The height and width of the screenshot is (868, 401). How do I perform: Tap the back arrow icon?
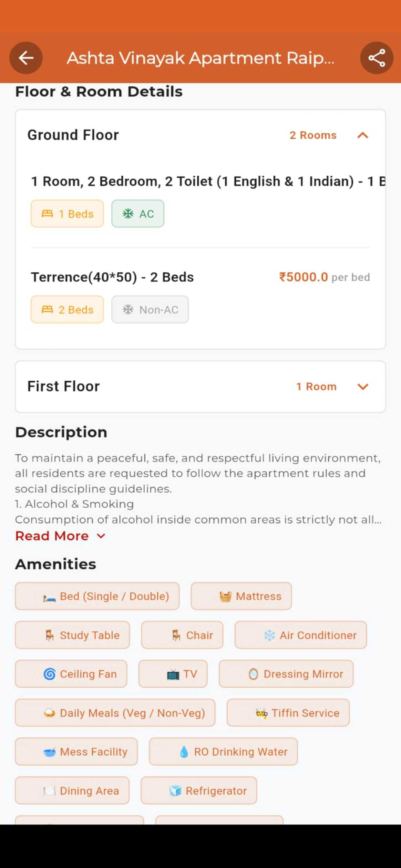click(x=26, y=58)
